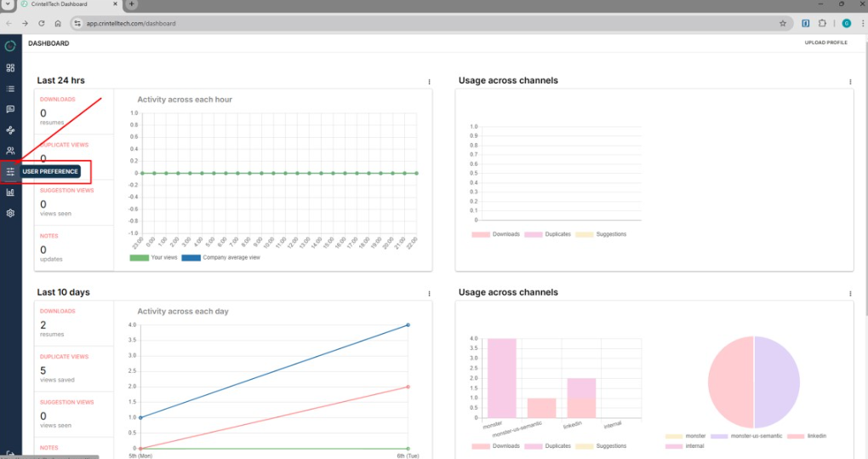This screenshot has width=868, height=459.
Task: Click the Upload Profile button
Action: click(826, 43)
